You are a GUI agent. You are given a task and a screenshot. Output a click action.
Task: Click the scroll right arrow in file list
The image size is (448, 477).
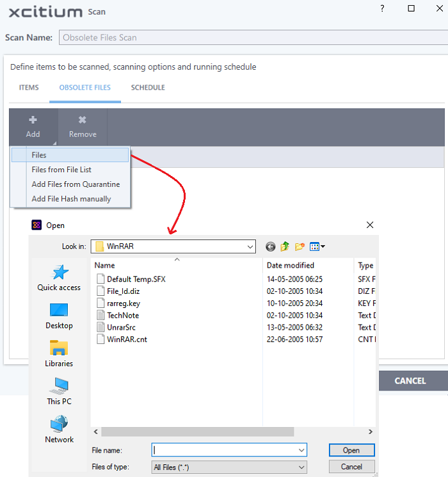coord(371,432)
